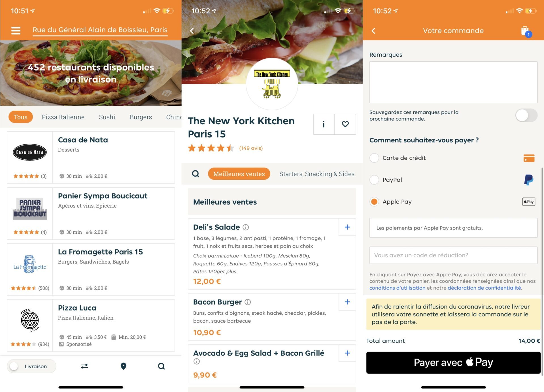This screenshot has width=544, height=392.
Task: Select Carte de crédit payment option
Action: click(374, 158)
